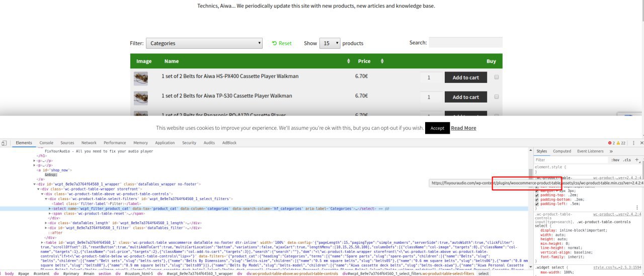Open the AdBlock tab
This screenshot has height=276, width=644.
click(229, 143)
